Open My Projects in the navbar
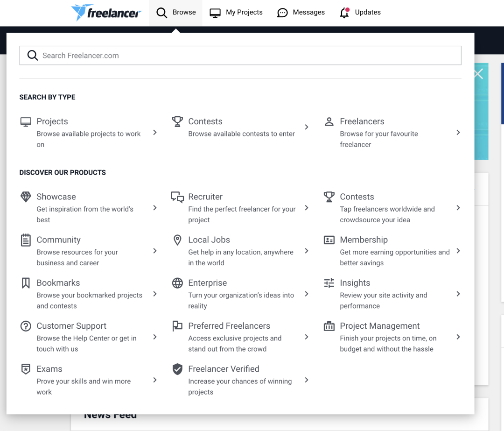 tap(236, 13)
